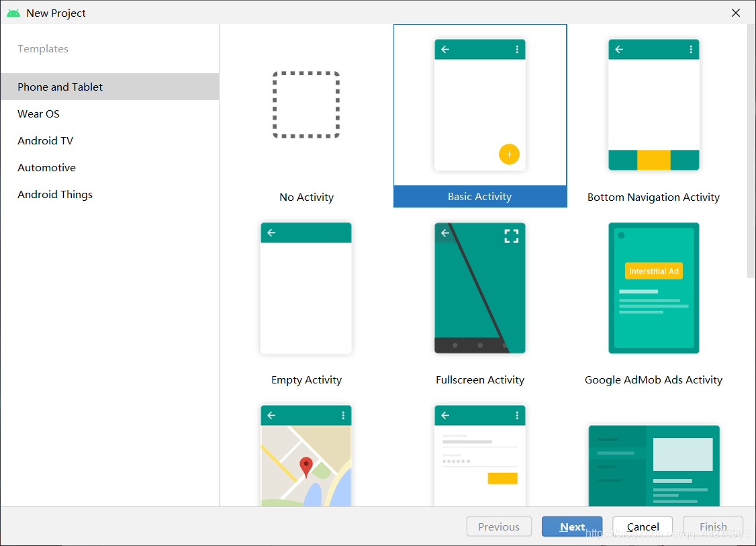Choose the Bottom Navigation Activity thumbnail
Image resolution: width=756 pixels, height=546 pixels.
(654, 105)
